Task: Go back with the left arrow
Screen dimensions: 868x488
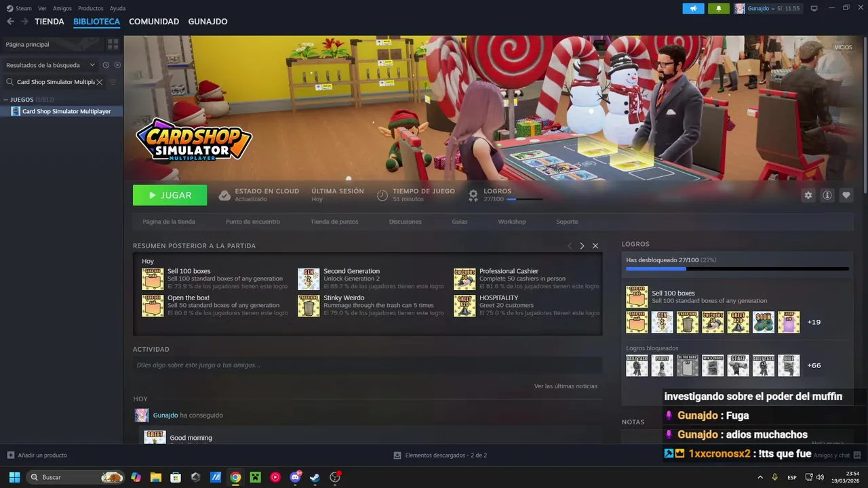Action: pyautogui.click(x=10, y=22)
